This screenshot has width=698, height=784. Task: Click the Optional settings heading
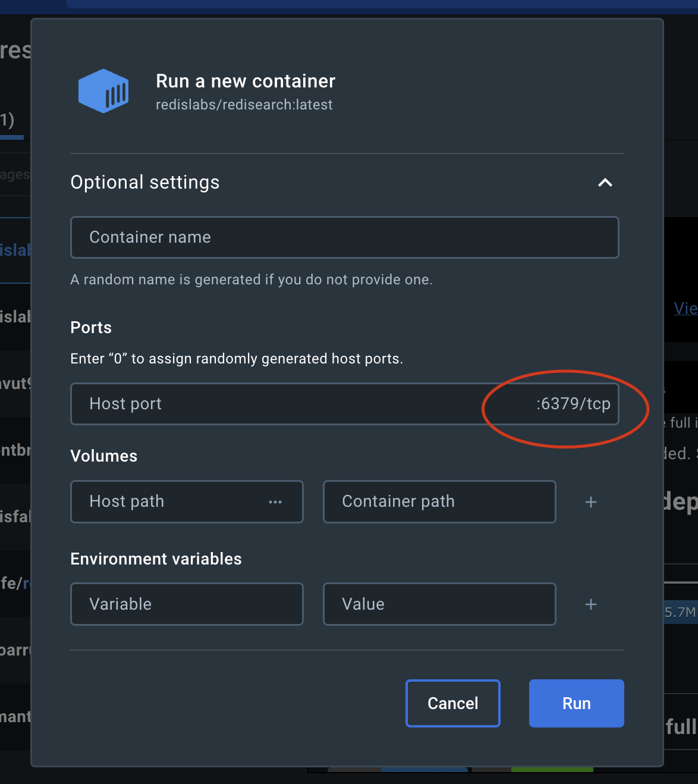tap(145, 183)
